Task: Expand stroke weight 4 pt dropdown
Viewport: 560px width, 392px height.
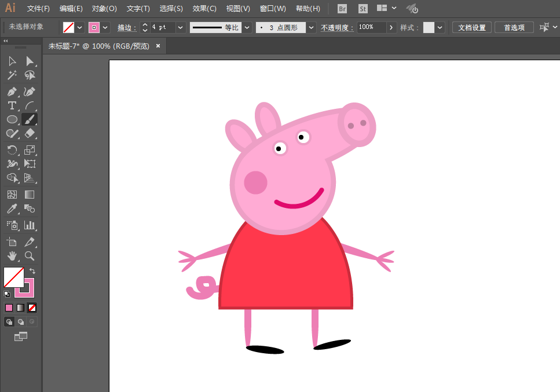Action: pos(180,27)
